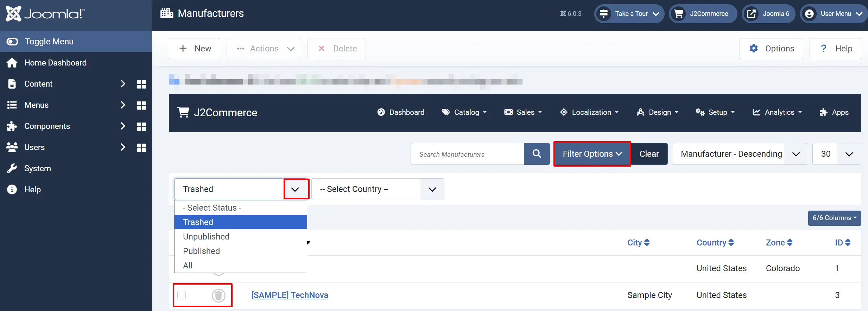Choose highlighted Trashed option in list

coord(241,222)
